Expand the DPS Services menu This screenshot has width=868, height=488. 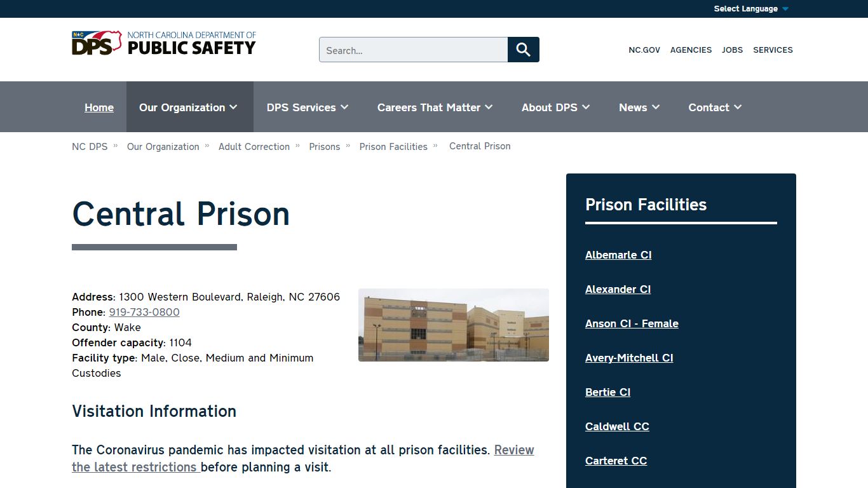click(x=308, y=107)
